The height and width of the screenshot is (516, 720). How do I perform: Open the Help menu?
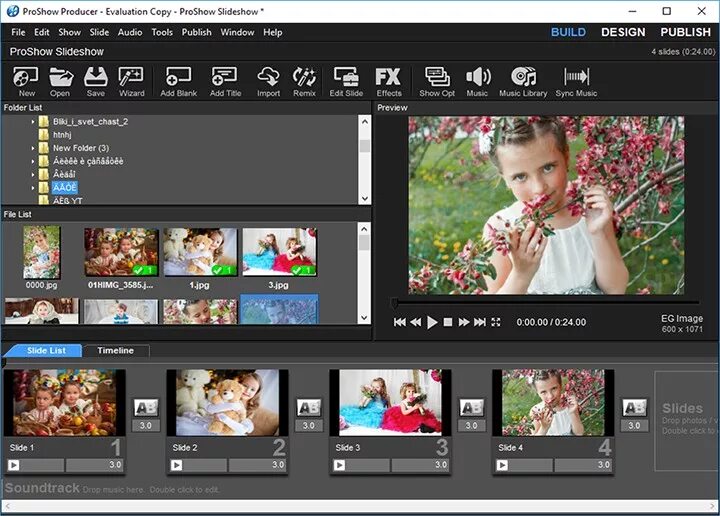273,32
